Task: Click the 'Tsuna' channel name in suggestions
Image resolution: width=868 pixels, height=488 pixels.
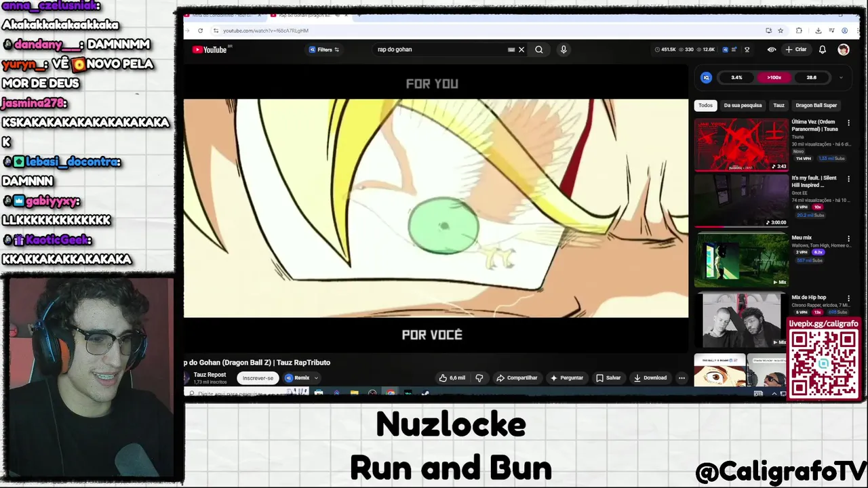Action: pos(797,137)
